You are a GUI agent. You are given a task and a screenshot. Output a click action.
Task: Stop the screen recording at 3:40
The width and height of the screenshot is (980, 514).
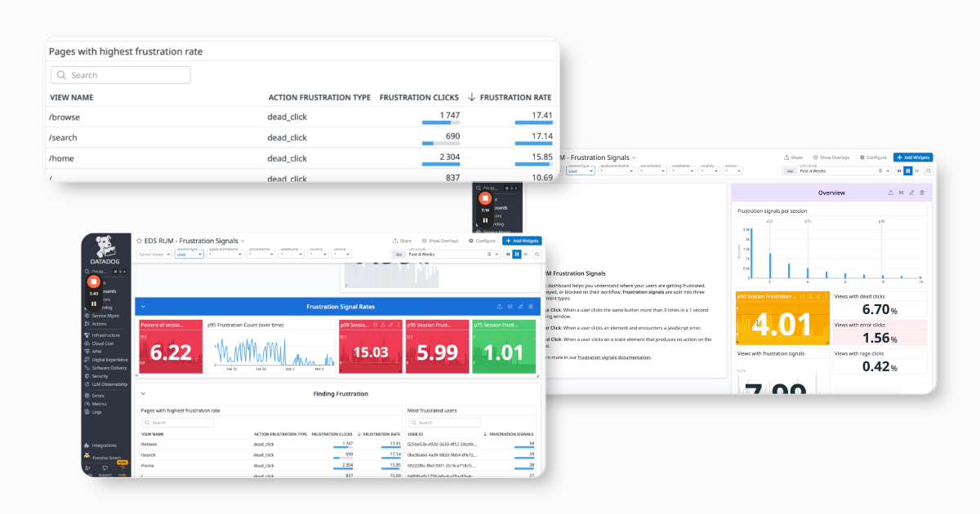pyautogui.click(x=94, y=281)
